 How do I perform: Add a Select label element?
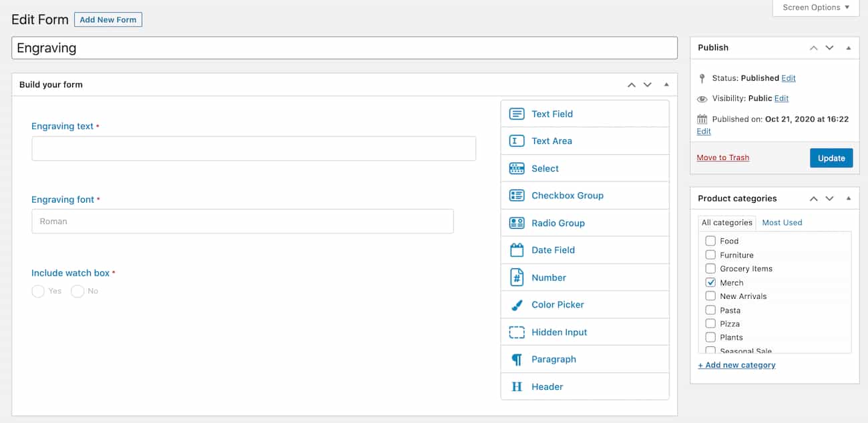[545, 168]
